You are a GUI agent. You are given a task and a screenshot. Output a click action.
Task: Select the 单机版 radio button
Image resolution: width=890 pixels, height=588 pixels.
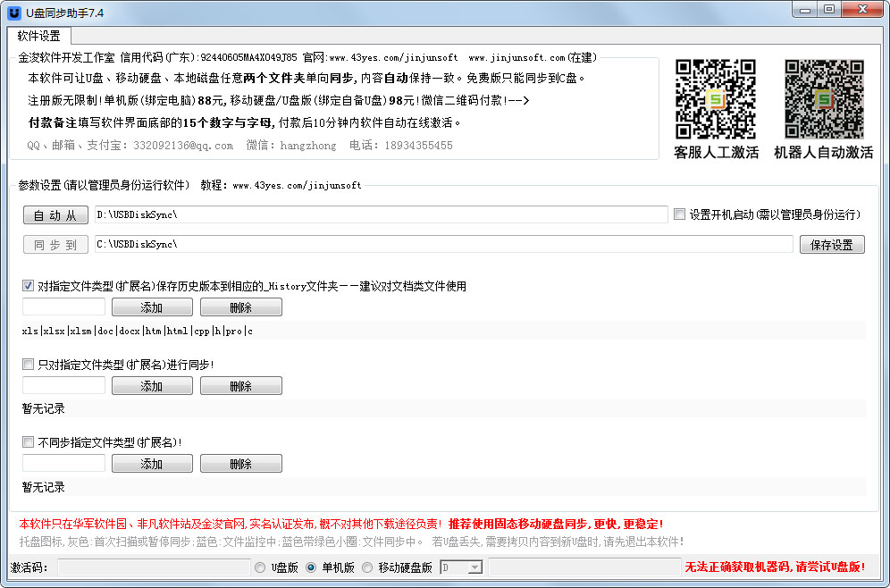pos(311,567)
